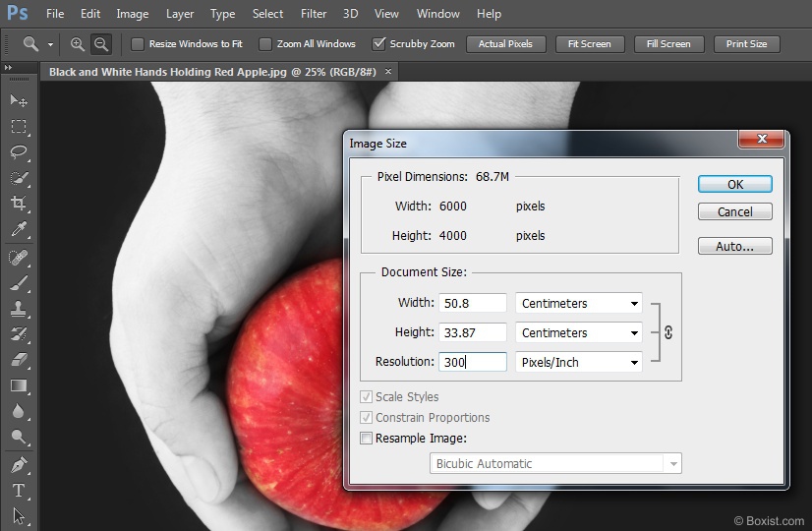Open the Zoom tool preset picker arrow
The image size is (812, 531).
click(x=50, y=44)
